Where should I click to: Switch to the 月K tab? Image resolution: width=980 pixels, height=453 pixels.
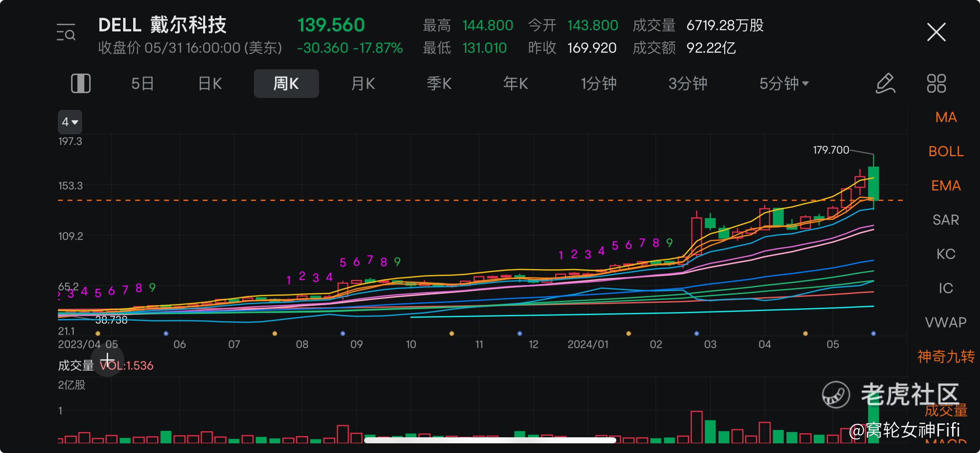(363, 84)
